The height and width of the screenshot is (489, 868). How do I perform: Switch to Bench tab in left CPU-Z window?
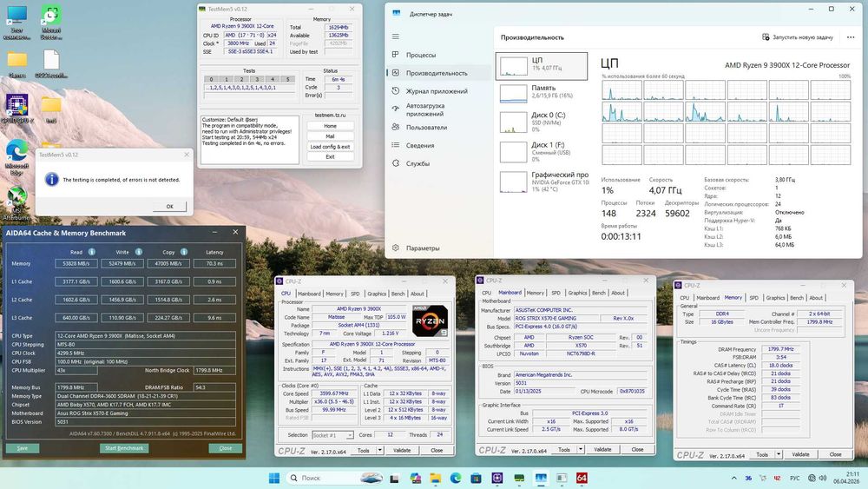pyautogui.click(x=398, y=294)
